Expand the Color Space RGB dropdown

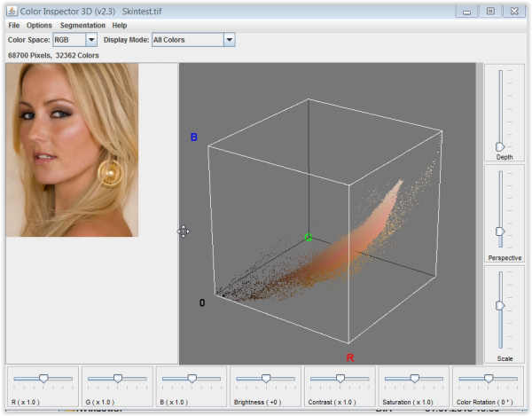pyautogui.click(x=90, y=40)
